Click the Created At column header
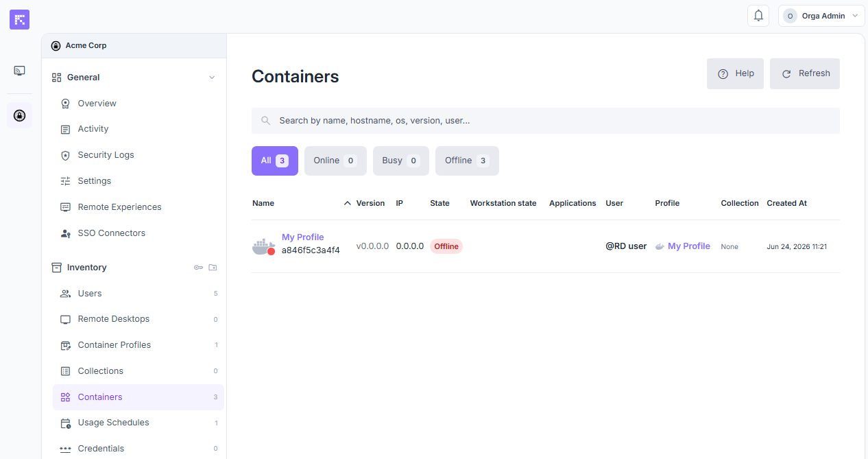 (x=786, y=203)
